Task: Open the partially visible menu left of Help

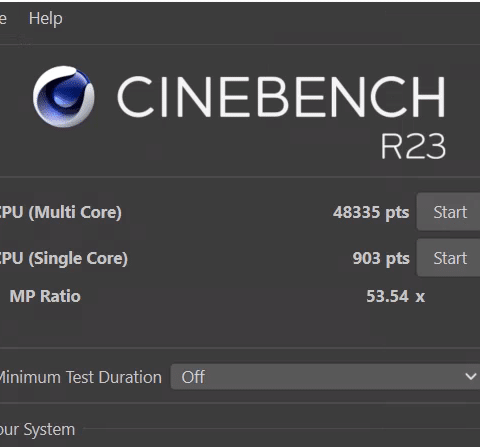Action: pyautogui.click(x=3, y=18)
